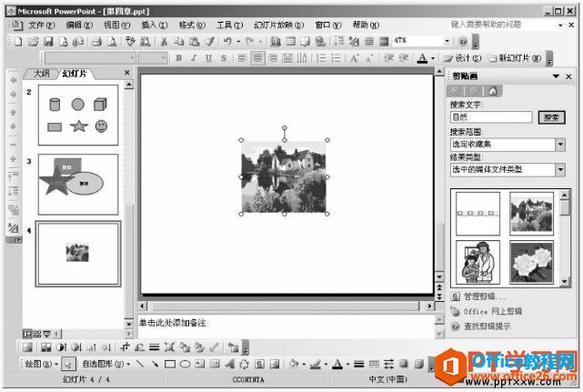Open the Clip Art task pane menu arrow
Viewport: 583px width, 392px height.
coord(556,76)
